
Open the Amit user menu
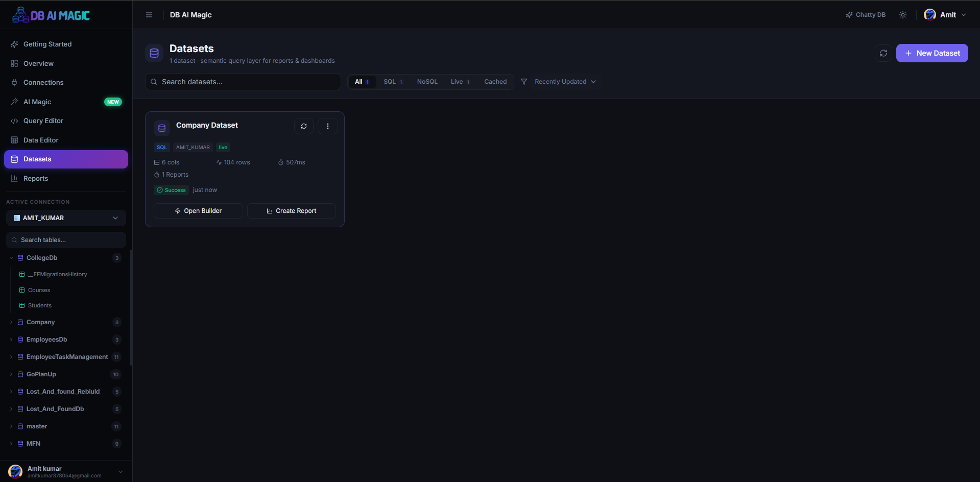945,15
